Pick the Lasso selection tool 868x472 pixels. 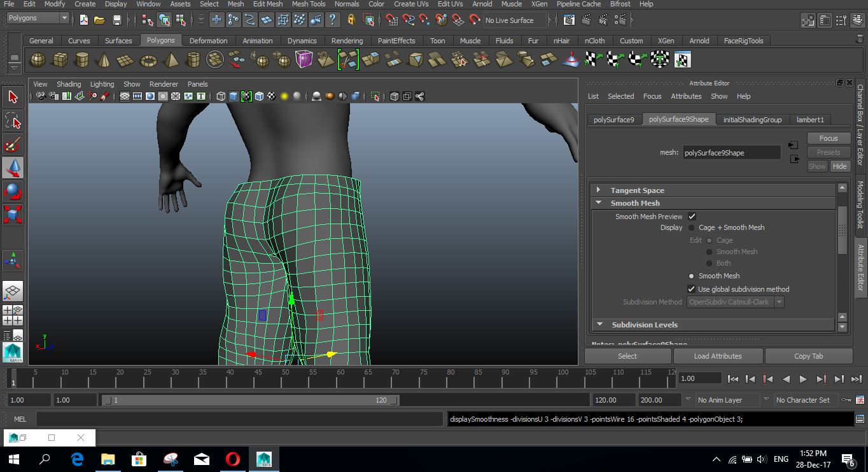coord(13,120)
